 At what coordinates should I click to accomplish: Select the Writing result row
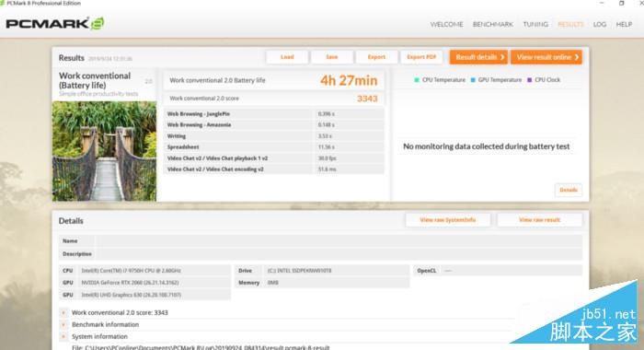[274, 136]
